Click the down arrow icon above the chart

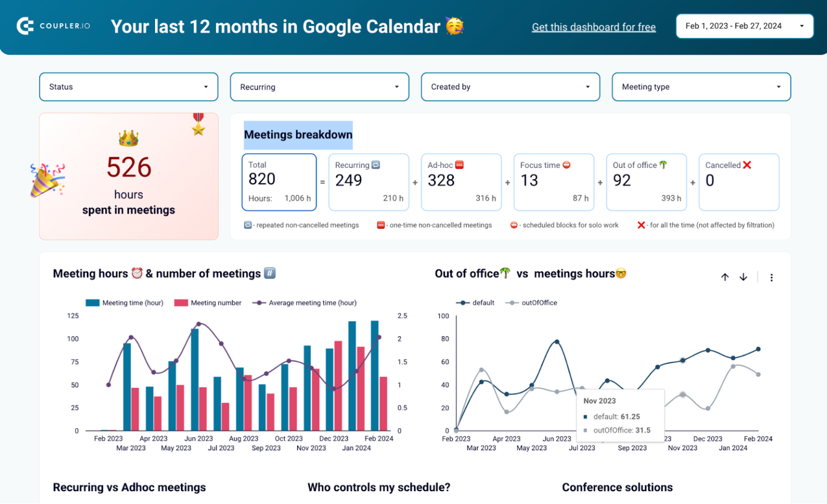coord(744,277)
